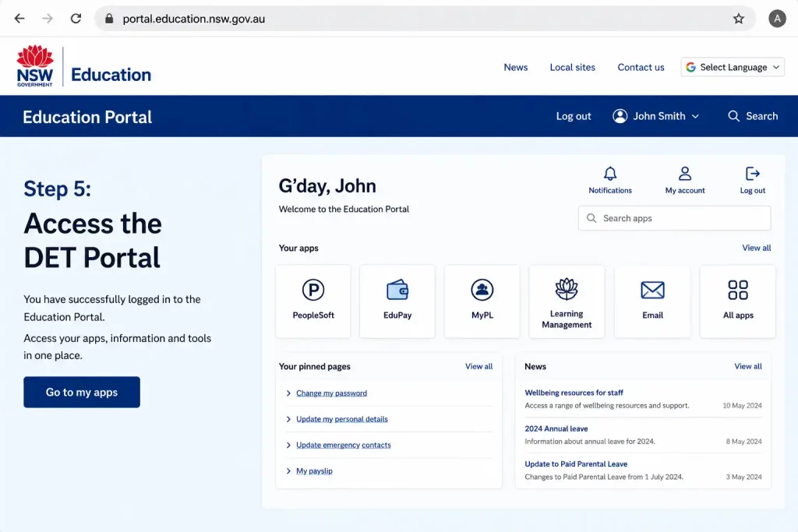Image resolution: width=798 pixels, height=532 pixels.
Task: Open the EduPay wallet app tile
Action: pyautogui.click(x=397, y=301)
